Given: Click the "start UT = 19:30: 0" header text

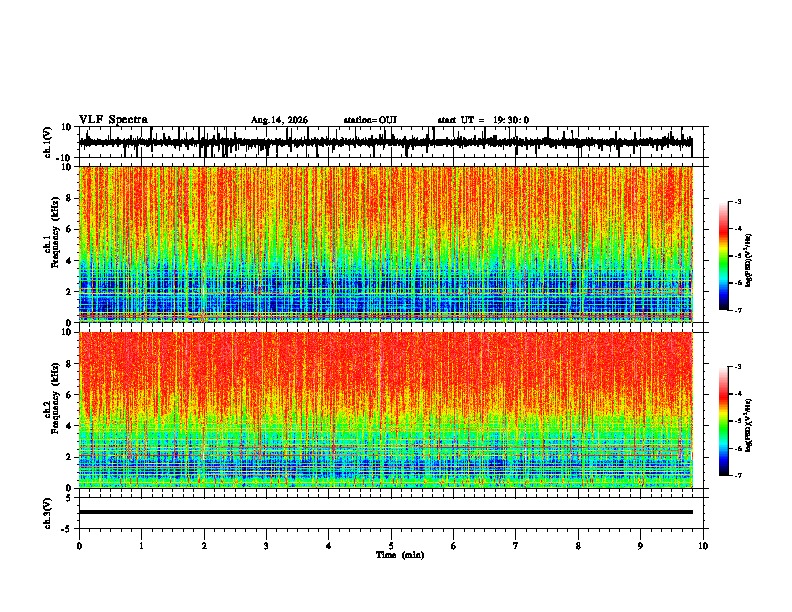Looking at the screenshot, I should (x=483, y=120).
